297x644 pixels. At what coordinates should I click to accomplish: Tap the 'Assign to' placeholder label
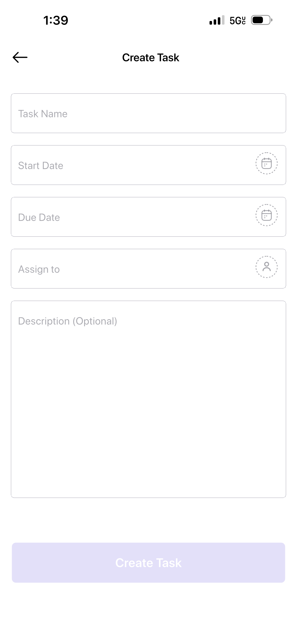pos(39,269)
